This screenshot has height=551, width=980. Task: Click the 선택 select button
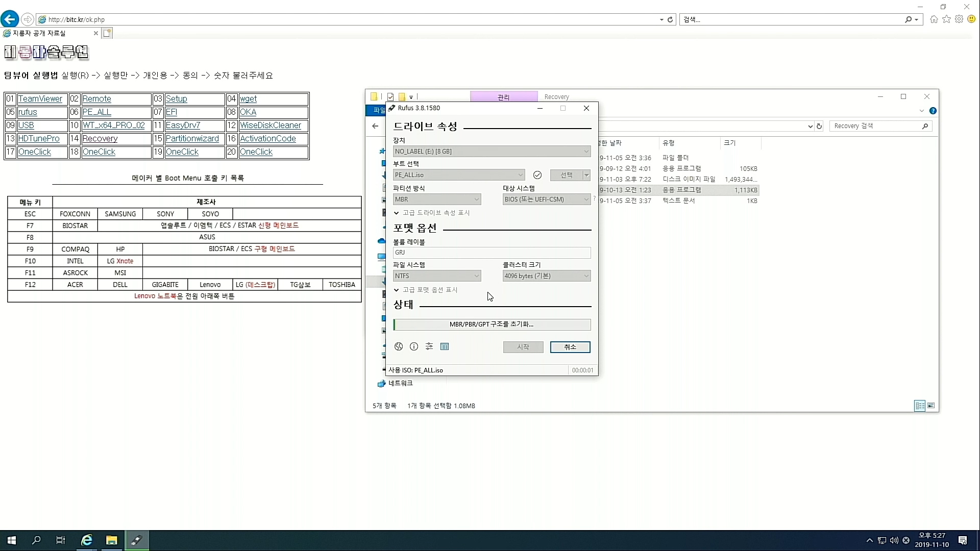(x=567, y=175)
